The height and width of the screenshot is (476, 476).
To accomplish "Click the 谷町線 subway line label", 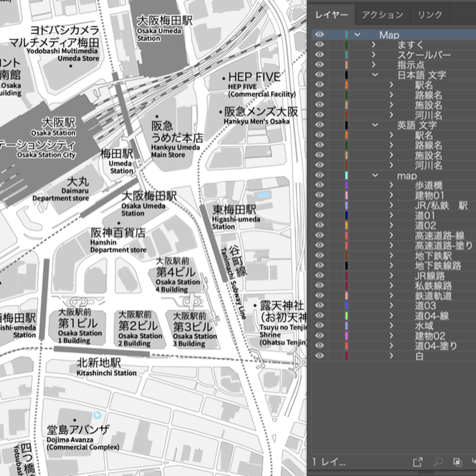I will [237, 261].
